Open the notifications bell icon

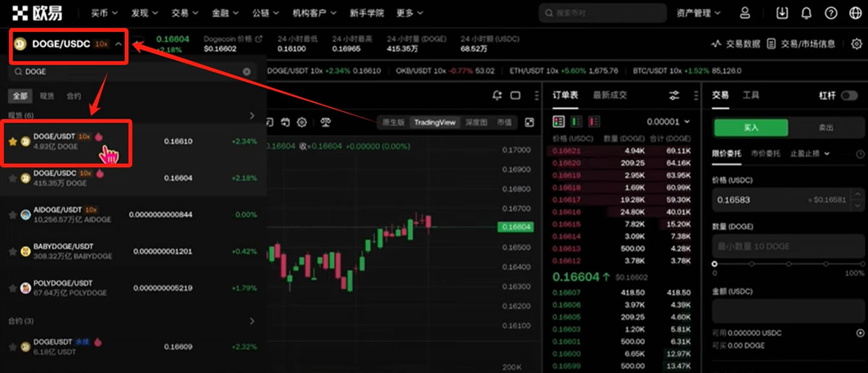pos(807,13)
